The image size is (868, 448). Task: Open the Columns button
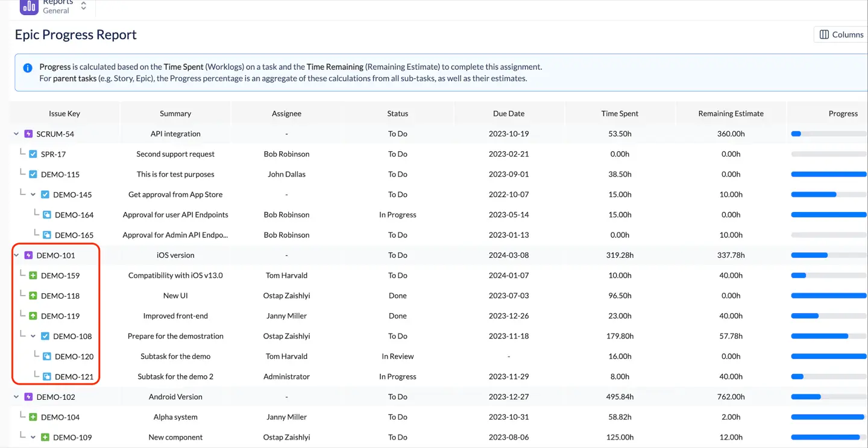click(841, 35)
